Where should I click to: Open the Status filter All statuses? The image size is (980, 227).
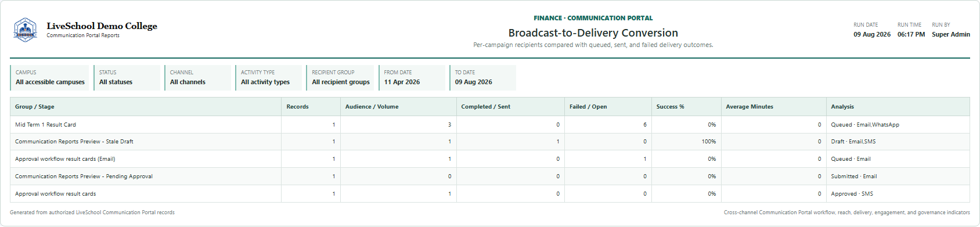[x=127, y=78]
